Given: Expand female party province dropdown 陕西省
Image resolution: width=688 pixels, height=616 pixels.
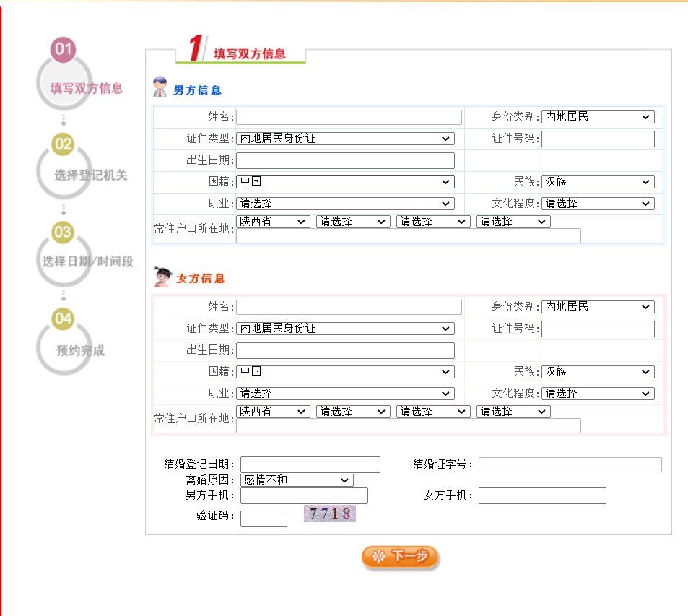Looking at the screenshot, I should pos(273,412).
